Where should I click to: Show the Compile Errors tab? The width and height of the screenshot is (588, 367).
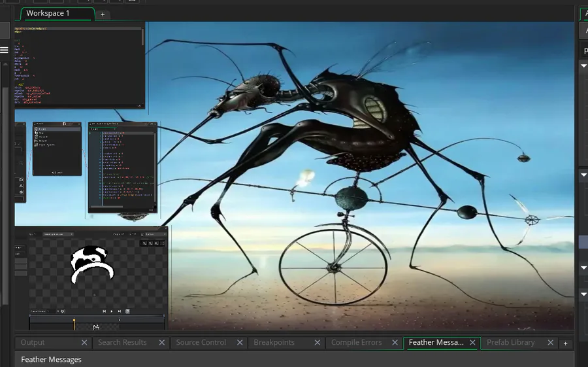coord(356,342)
